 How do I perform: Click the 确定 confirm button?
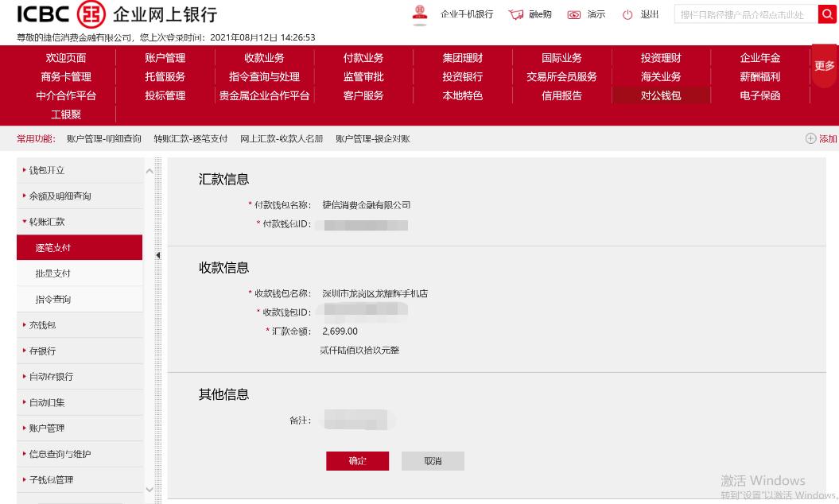pos(357,460)
